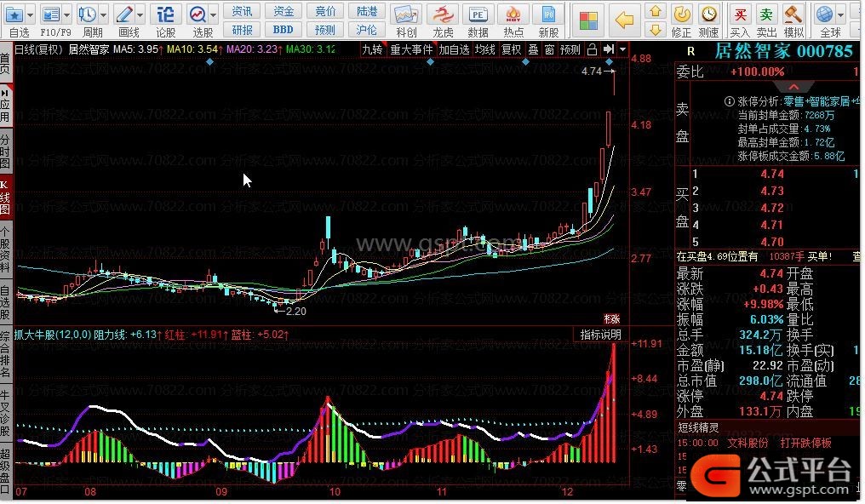Open the 新股 IPO icon

pos(548,14)
